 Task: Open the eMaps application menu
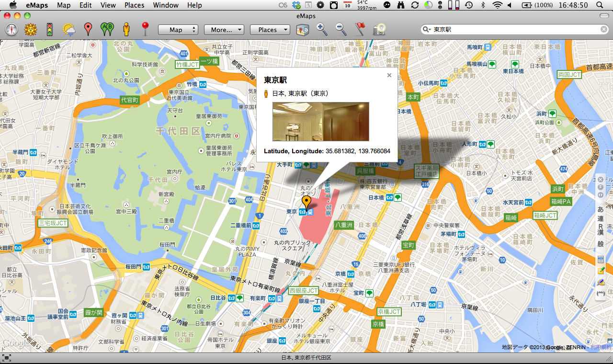point(36,5)
